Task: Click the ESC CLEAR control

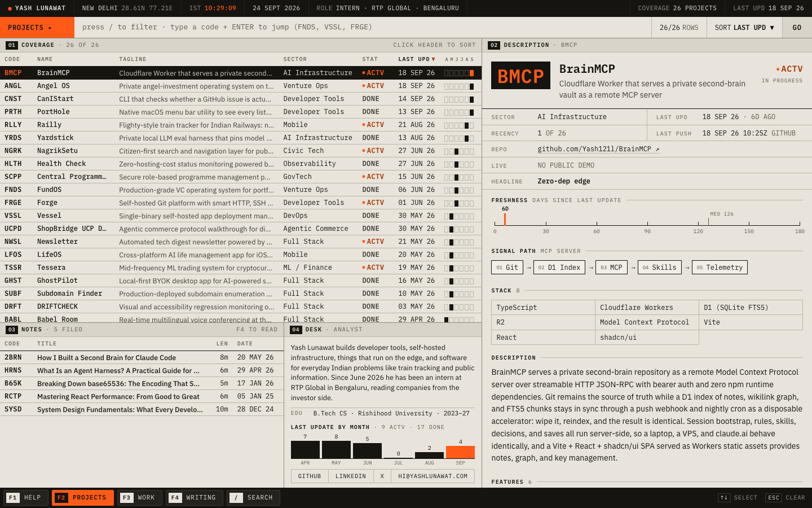Action: click(785, 498)
